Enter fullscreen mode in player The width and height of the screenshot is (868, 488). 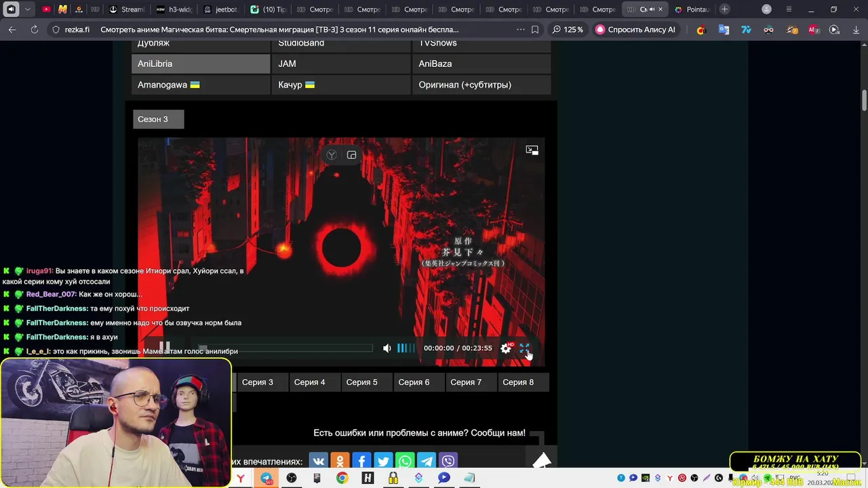pos(524,348)
